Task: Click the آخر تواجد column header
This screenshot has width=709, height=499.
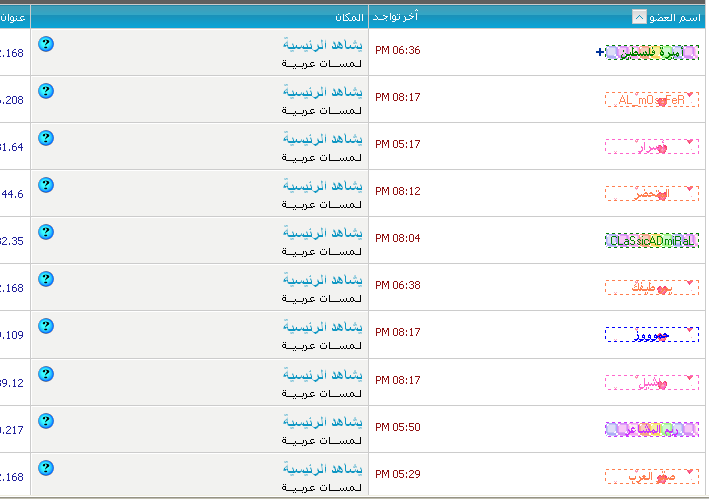Action: coord(395,17)
